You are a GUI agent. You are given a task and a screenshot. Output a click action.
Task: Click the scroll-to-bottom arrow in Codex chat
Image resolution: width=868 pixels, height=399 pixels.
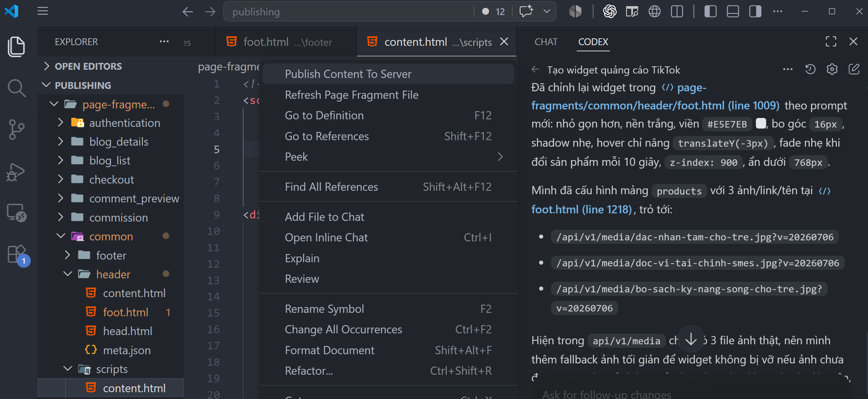pyautogui.click(x=691, y=339)
